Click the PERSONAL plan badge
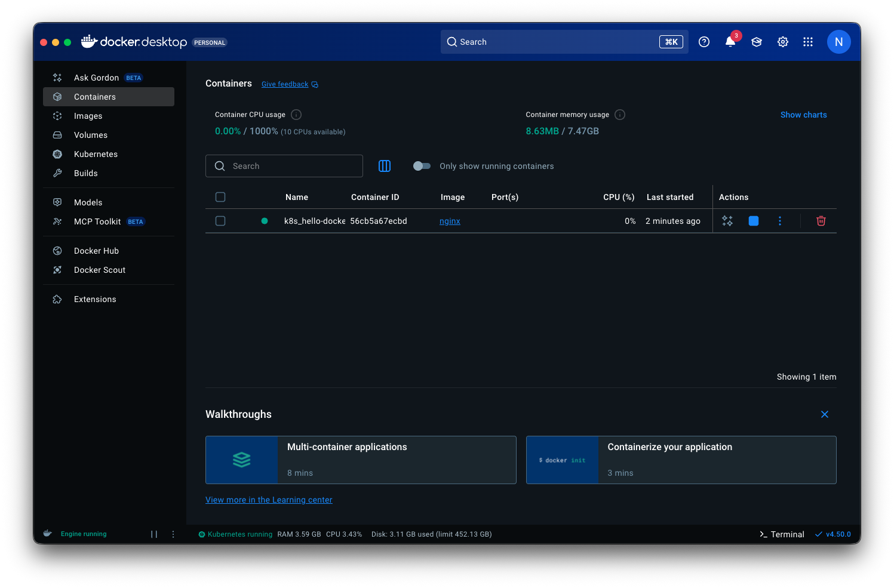Screen dimensions: 894x588 210,42
